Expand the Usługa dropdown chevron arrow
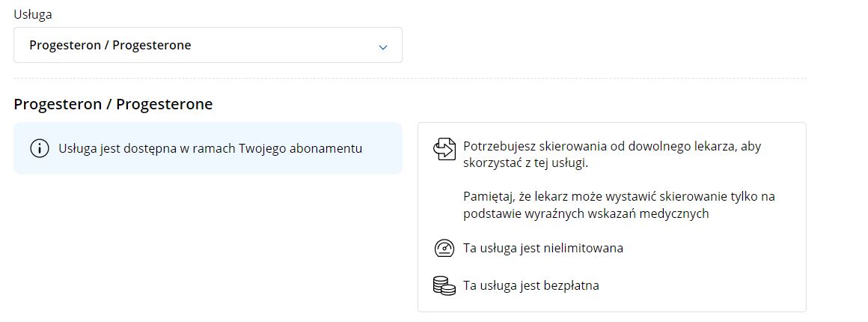This screenshot has width=868, height=322. [x=382, y=47]
